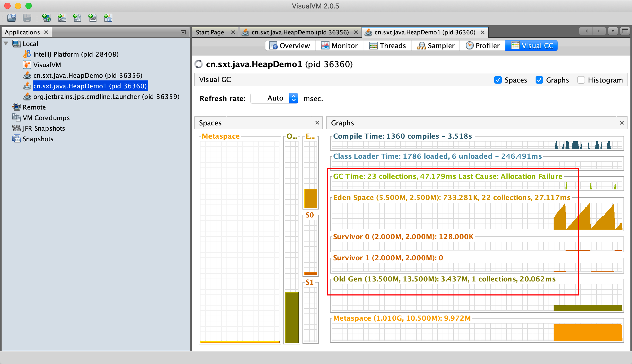This screenshot has height=364, width=632.
Task: Click the Load snapshot folder icon in toolbar
Action: point(12,18)
